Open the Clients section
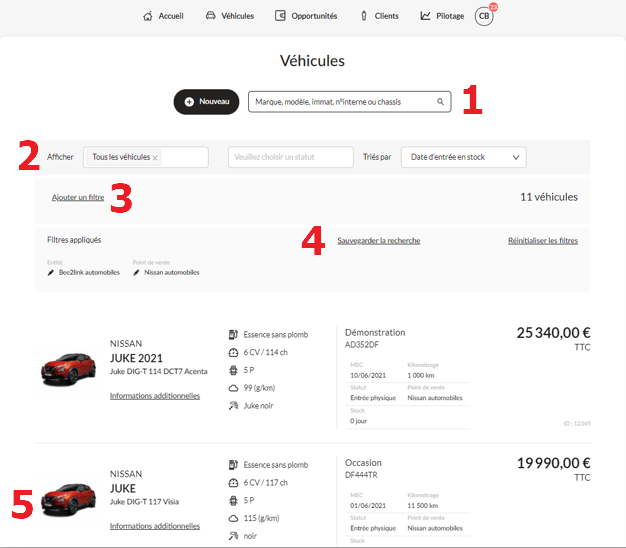This screenshot has width=626, height=548. [x=379, y=16]
